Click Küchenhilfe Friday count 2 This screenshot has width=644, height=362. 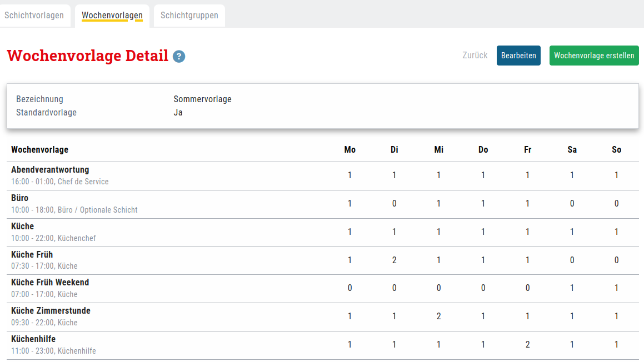[x=528, y=345]
